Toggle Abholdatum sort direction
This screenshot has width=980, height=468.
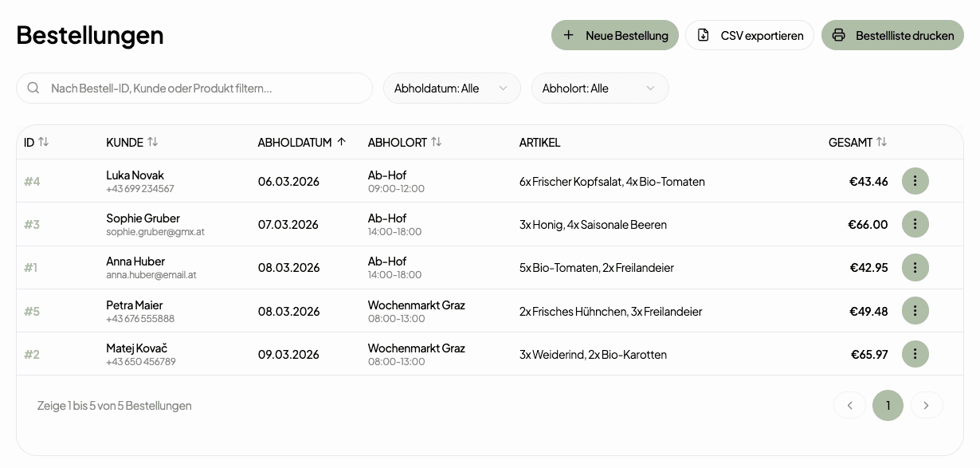(302, 142)
